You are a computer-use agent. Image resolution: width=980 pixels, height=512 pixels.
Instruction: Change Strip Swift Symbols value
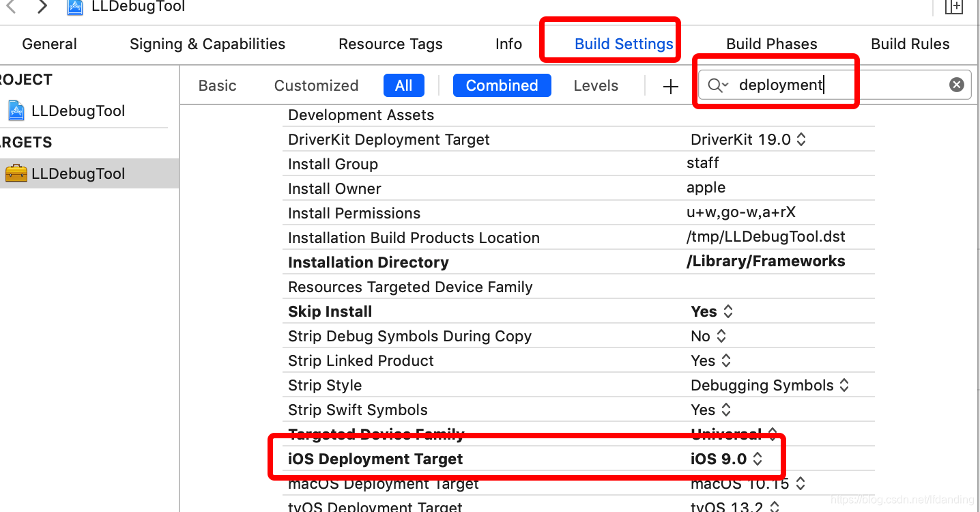pyautogui.click(x=710, y=410)
